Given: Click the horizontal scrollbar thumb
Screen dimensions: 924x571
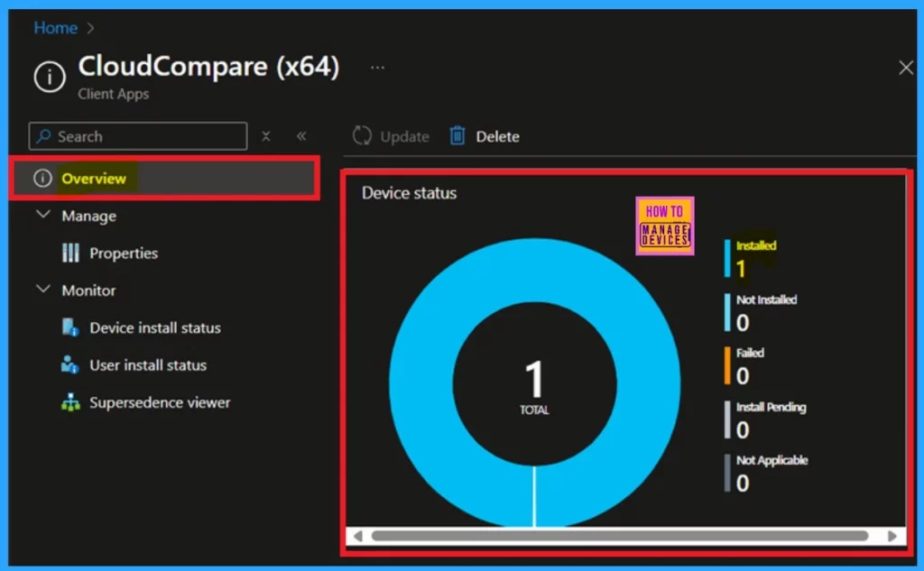Looking at the screenshot, I should click(619, 536).
